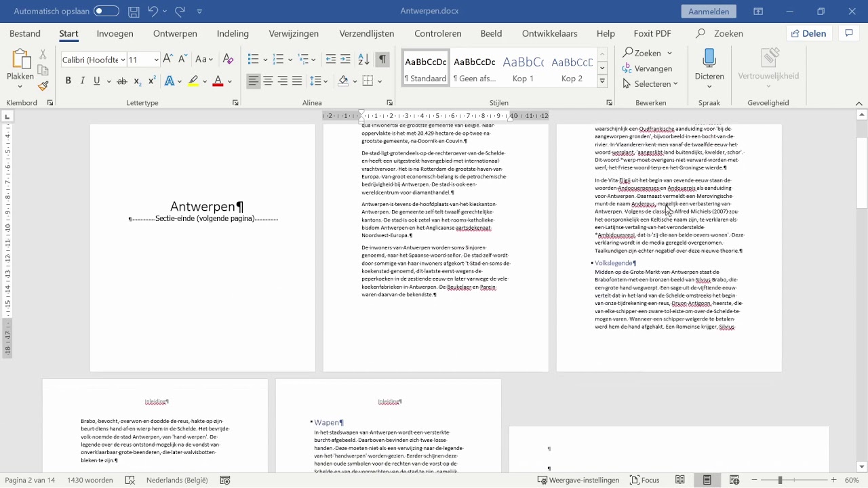Screen dimensions: 868x488
Task: Click the Sort A-Z icon
Action: tap(363, 60)
